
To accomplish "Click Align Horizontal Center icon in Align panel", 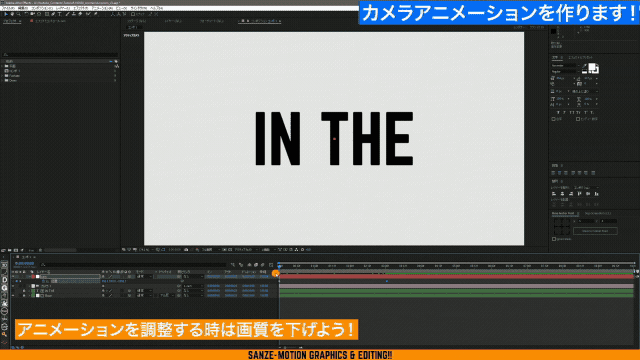I will (562, 193).
